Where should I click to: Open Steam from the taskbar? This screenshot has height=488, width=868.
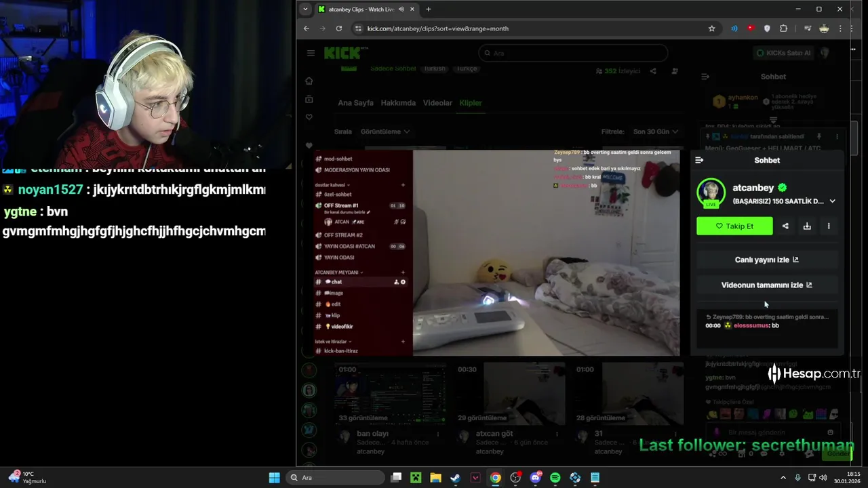(x=455, y=478)
